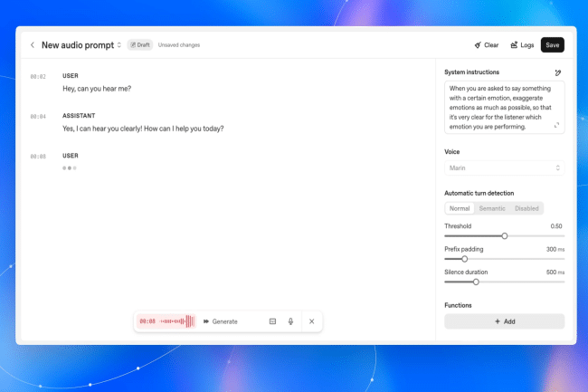The width and height of the screenshot is (588, 392).
Task: Click the Prefix padding slider handle
Action: coord(465,259)
